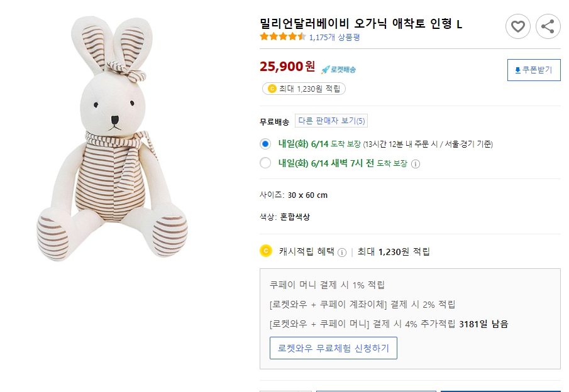Click the 로켓배송 rocket badge
The height and width of the screenshot is (392, 569).
(x=338, y=70)
